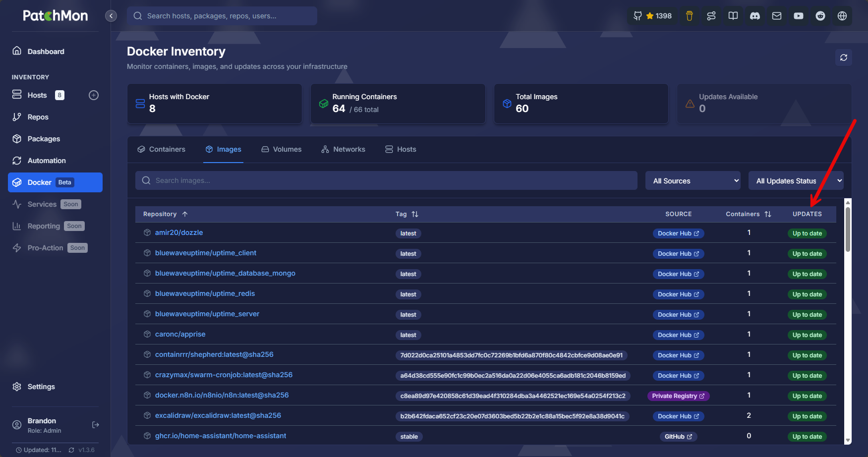Image resolution: width=868 pixels, height=457 pixels.
Task: Open the All Sources filter dropdown
Action: (x=693, y=181)
